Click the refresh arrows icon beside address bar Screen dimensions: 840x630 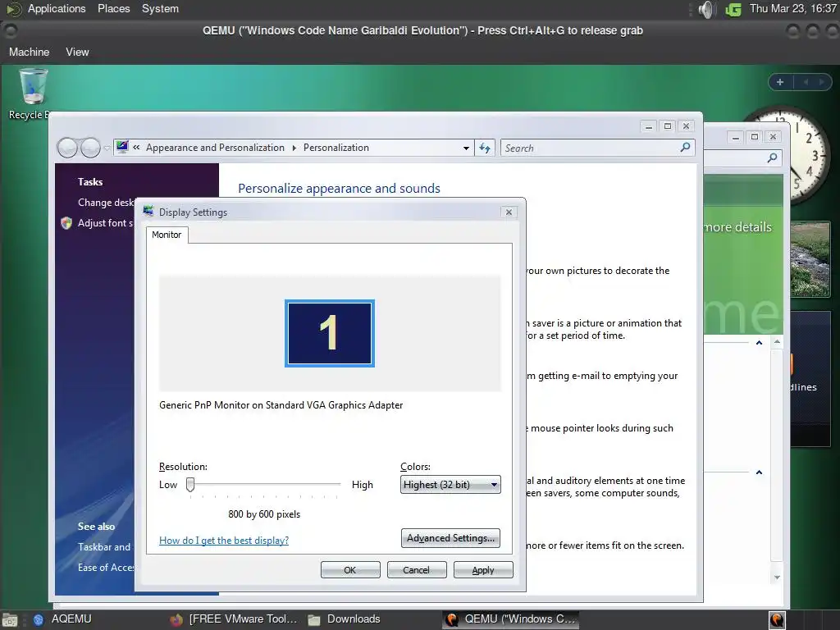coord(485,148)
